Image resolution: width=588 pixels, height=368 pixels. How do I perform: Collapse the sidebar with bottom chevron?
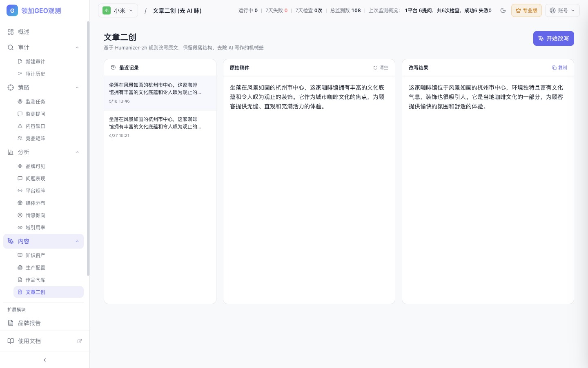click(45, 360)
